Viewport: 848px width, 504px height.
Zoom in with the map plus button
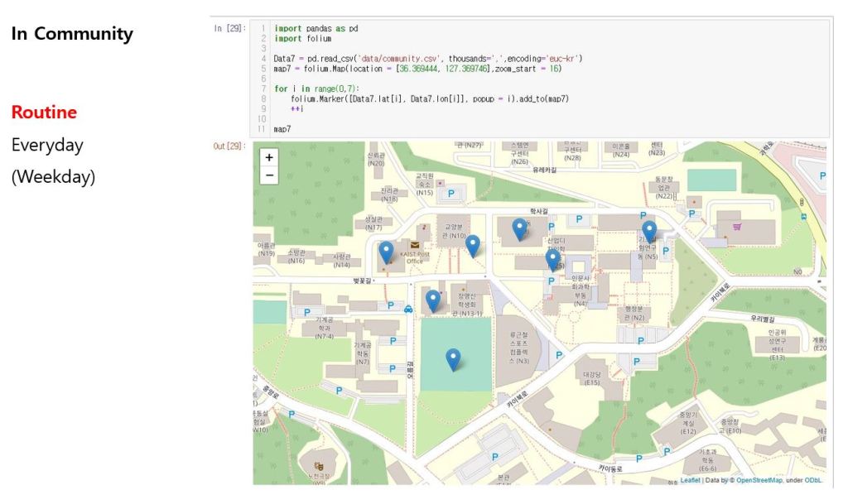[269, 157]
